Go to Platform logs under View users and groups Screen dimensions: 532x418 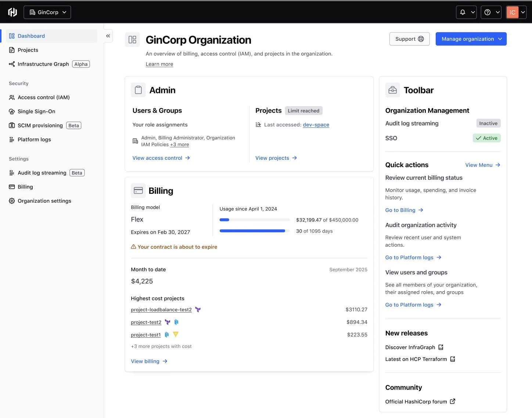(x=413, y=305)
